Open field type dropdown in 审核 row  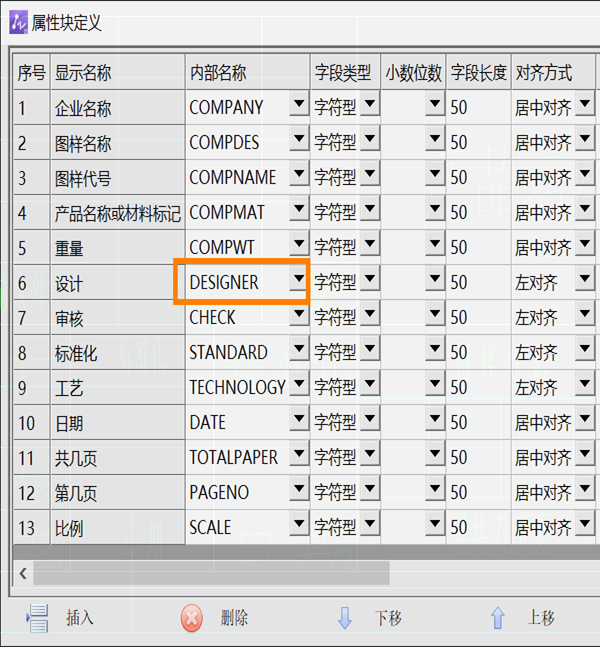pos(370,314)
